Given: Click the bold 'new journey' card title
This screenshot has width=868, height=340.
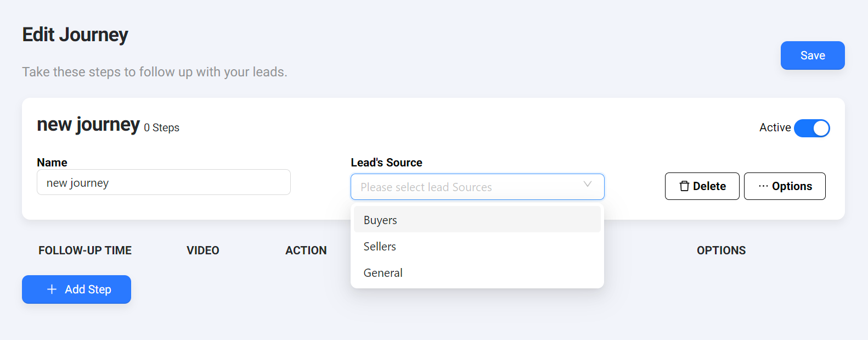Looking at the screenshot, I should pyautogui.click(x=88, y=125).
